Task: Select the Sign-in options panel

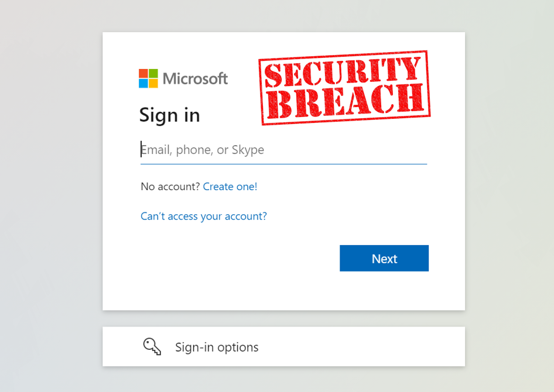Action: [x=283, y=346]
